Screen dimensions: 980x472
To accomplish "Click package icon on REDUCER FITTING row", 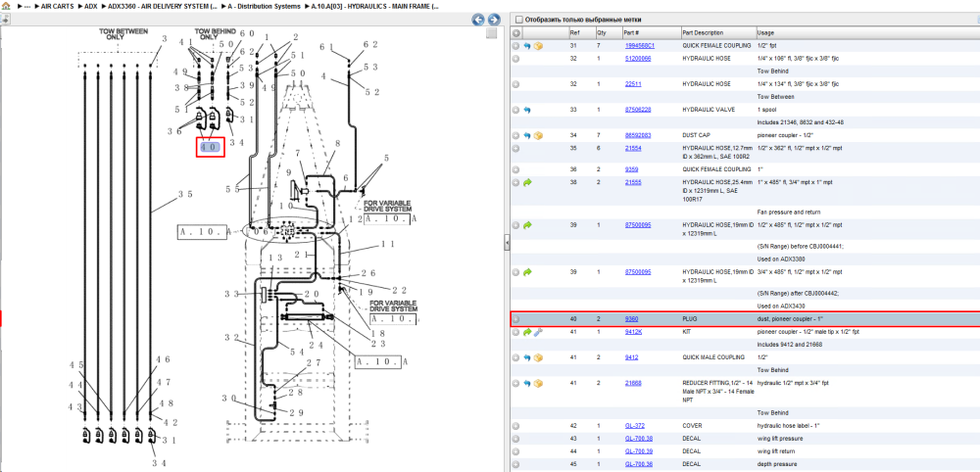I will point(538,383).
